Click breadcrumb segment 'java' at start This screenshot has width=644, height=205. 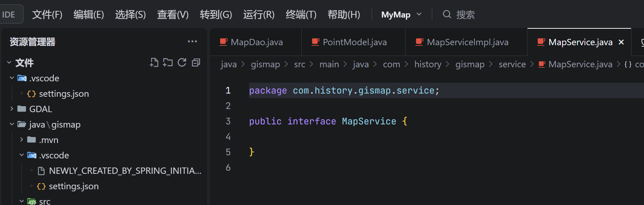tap(229, 64)
